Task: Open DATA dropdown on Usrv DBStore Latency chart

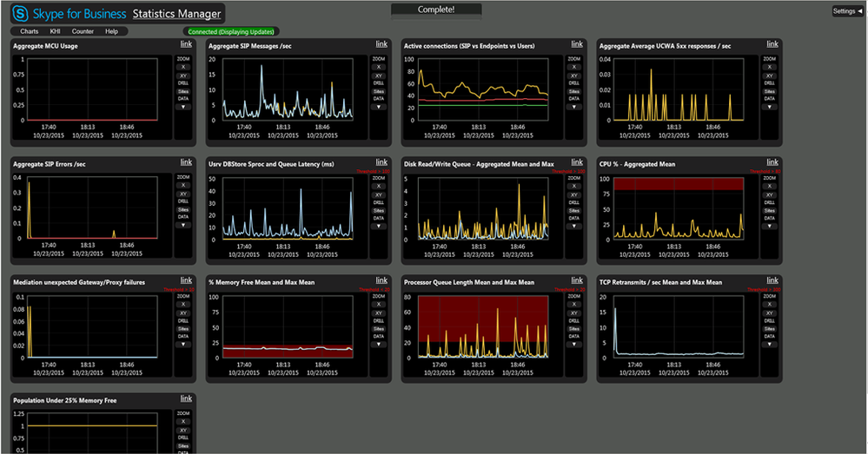Action: pyautogui.click(x=379, y=227)
